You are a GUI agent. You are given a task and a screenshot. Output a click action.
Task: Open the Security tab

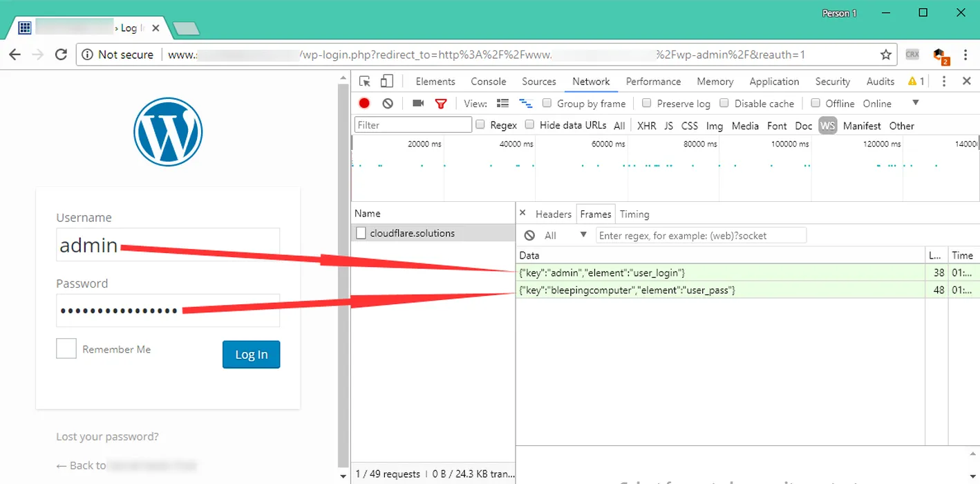[832, 82]
